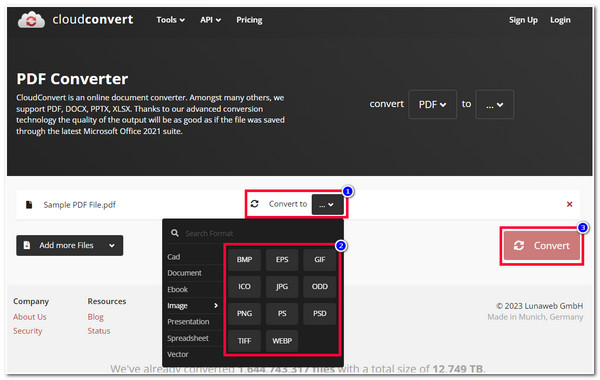
Task: Choose WEBP as output format
Action: coord(282,341)
